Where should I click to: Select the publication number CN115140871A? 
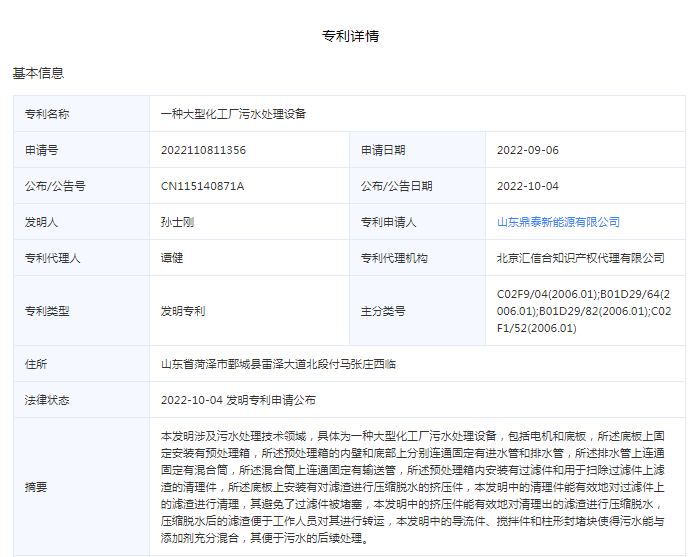point(202,186)
